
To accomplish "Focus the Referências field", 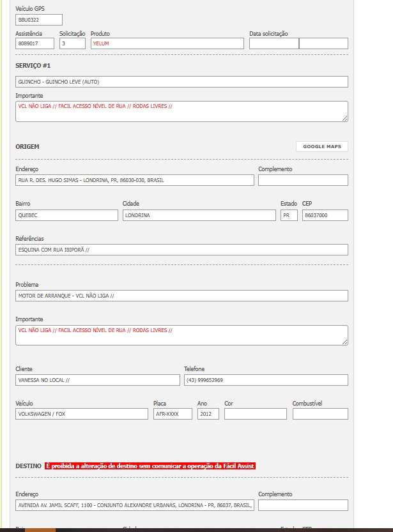I will coord(181,250).
